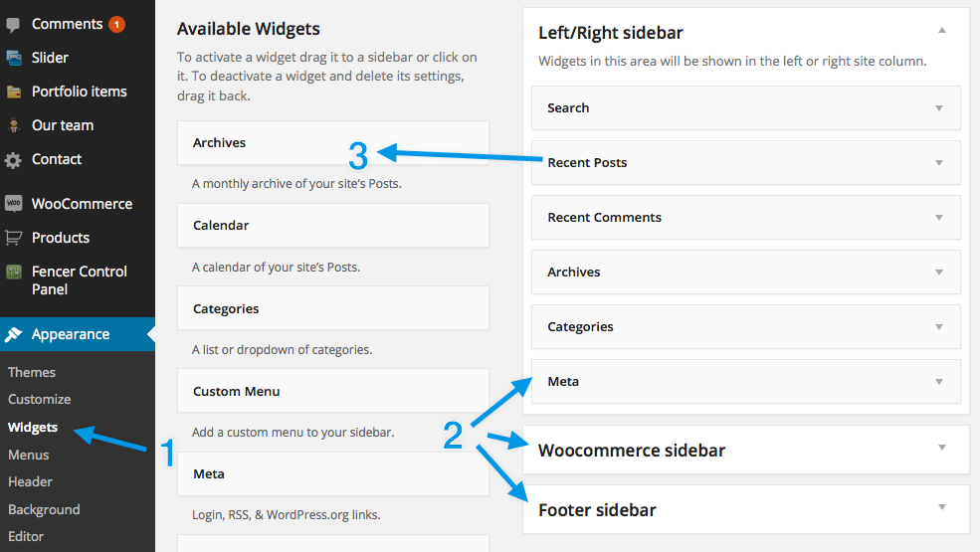Image resolution: width=980 pixels, height=552 pixels.
Task: Click the Contact gear icon
Action: click(14, 159)
